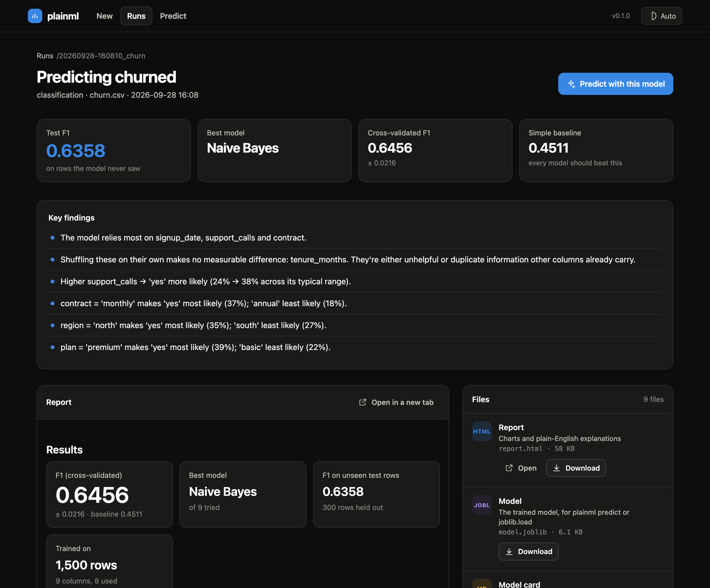Click the Predicting churned page title

pyautogui.click(x=106, y=77)
